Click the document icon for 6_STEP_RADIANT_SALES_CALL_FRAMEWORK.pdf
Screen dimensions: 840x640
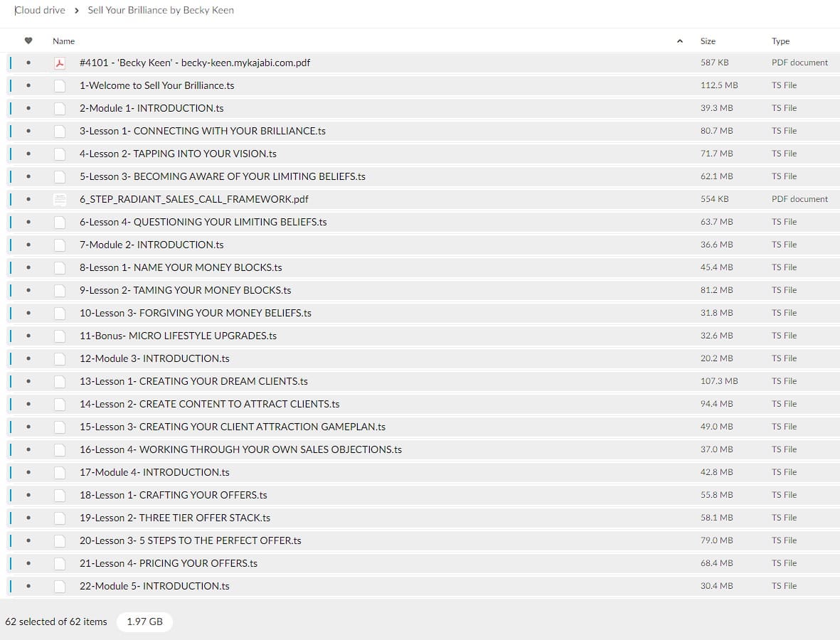point(60,199)
